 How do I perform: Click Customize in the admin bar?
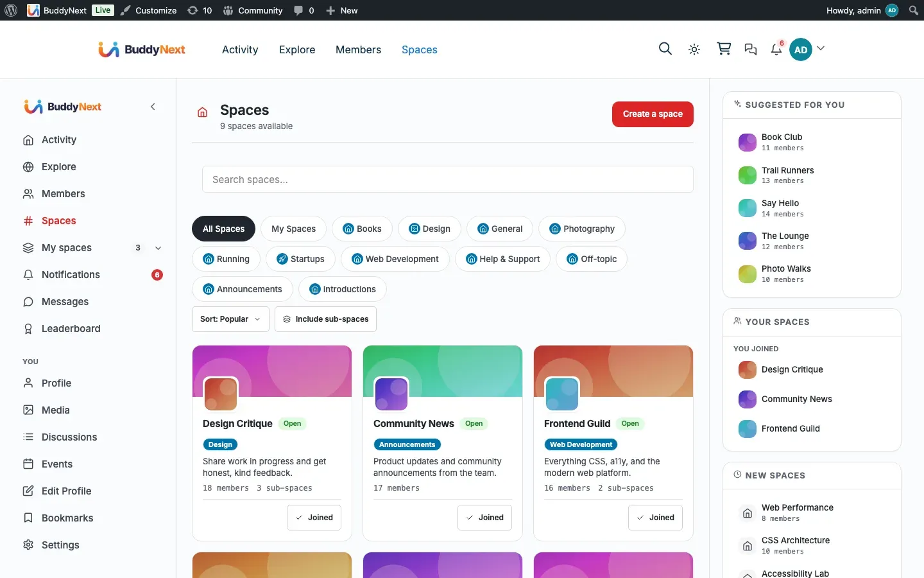tap(148, 10)
